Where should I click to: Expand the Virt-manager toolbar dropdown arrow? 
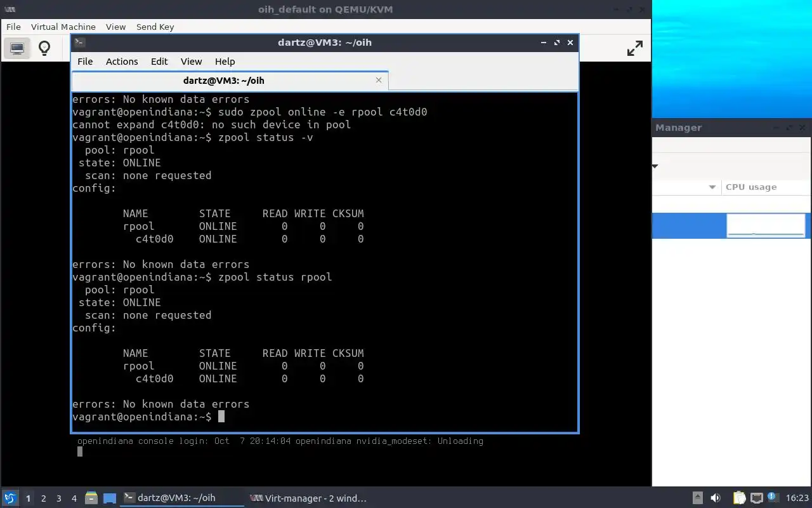click(x=655, y=166)
